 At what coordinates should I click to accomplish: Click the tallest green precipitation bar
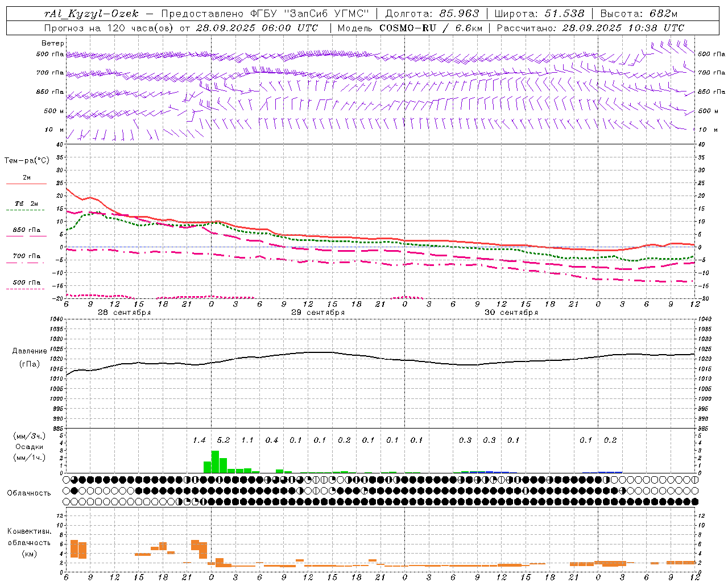pos(215,462)
